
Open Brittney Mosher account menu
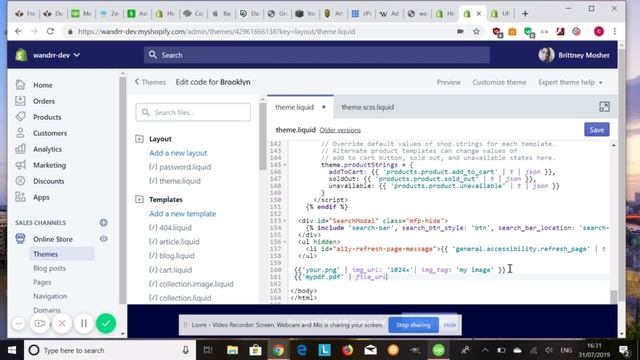(x=574, y=55)
